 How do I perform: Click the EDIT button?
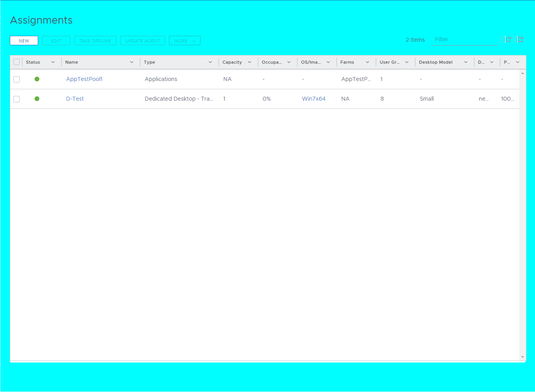click(x=56, y=40)
